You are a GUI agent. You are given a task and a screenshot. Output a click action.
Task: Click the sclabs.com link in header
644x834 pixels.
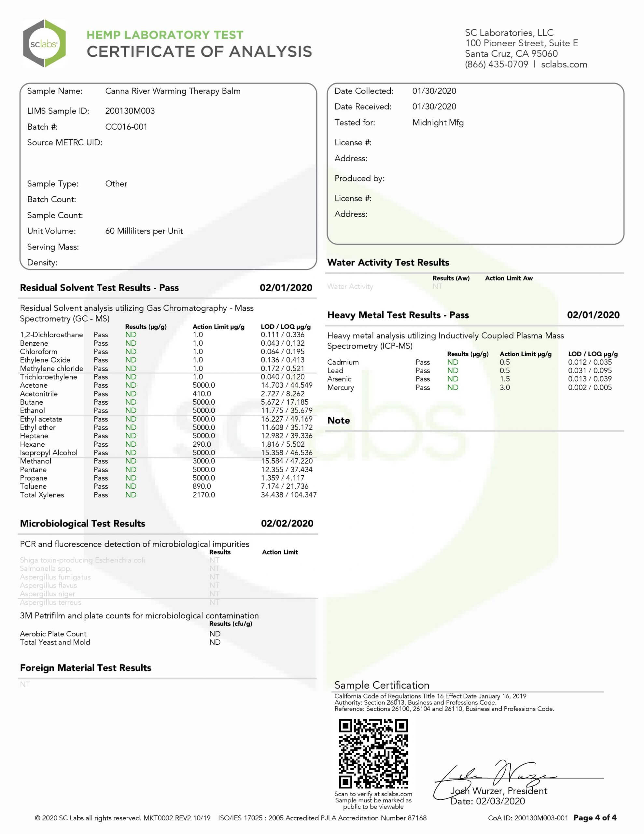[x=564, y=65]
